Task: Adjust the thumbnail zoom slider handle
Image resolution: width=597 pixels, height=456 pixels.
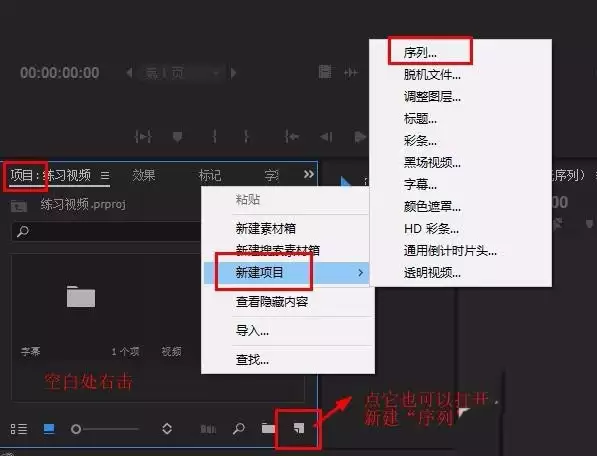Action: click(x=76, y=429)
